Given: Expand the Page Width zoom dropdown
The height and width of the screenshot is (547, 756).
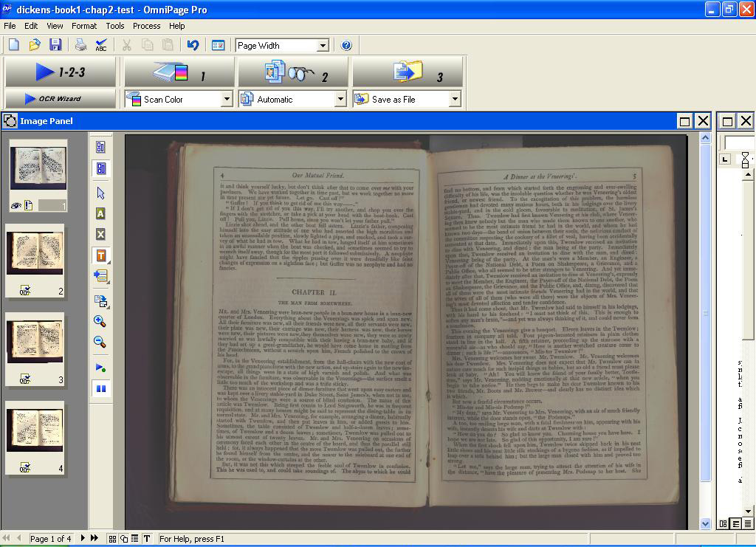Looking at the screenshot, I should pyautogui.click(x=323, y=46).
